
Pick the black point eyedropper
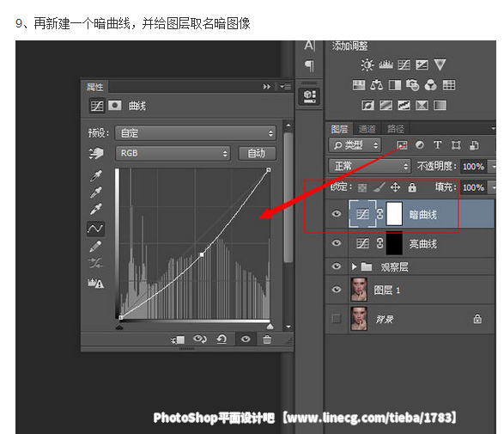pyautogui.click(x=96, y=175)
